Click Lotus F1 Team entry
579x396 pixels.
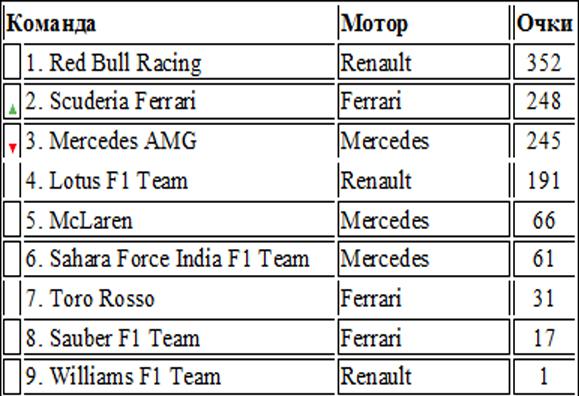click(106, 181)
